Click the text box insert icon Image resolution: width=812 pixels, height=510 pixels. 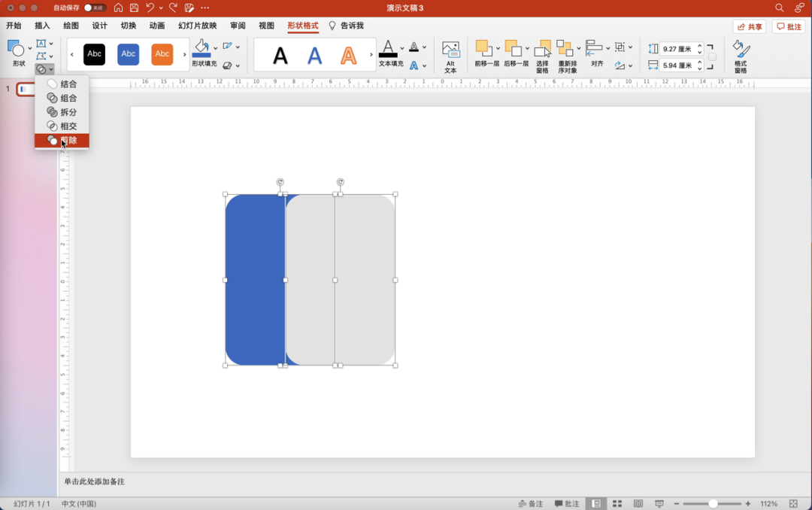coord(41,44)
